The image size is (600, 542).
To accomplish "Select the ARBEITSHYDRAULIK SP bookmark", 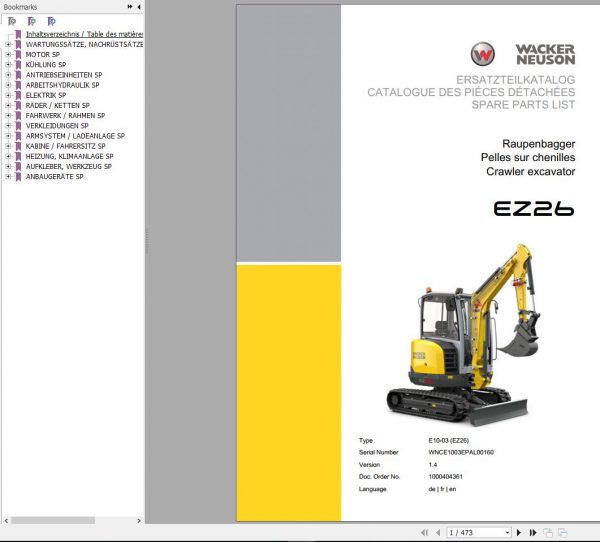I will pyautogui.click(x=62, y=85).
